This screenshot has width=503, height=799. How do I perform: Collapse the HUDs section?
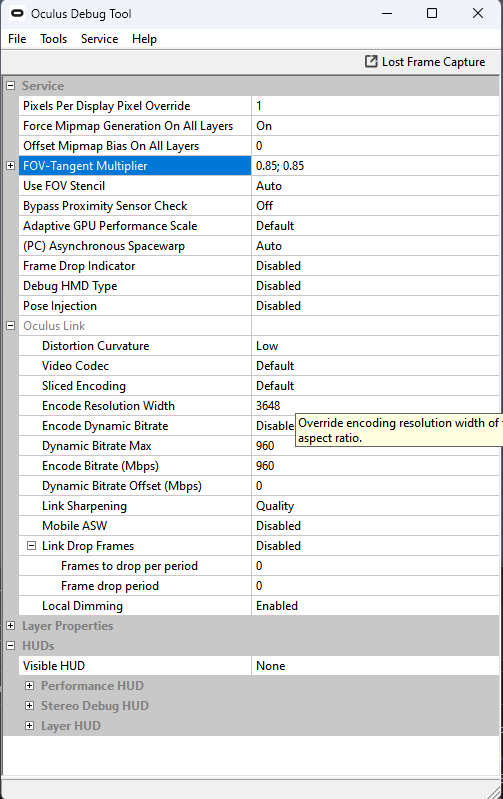[x=10, y=646]
